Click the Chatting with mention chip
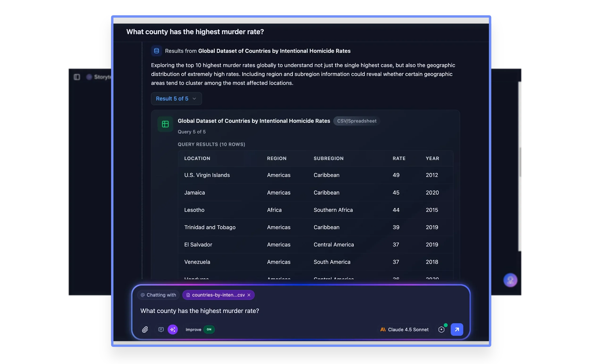Image resolution: width=590 pixels, height=364 pixels. coord(158,295)
